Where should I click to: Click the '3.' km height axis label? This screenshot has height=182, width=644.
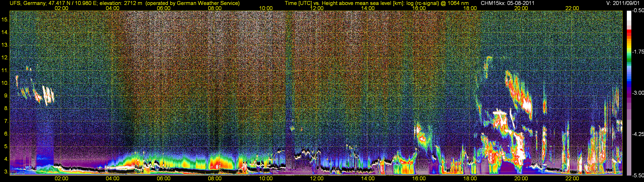click(x=6, y=172)
